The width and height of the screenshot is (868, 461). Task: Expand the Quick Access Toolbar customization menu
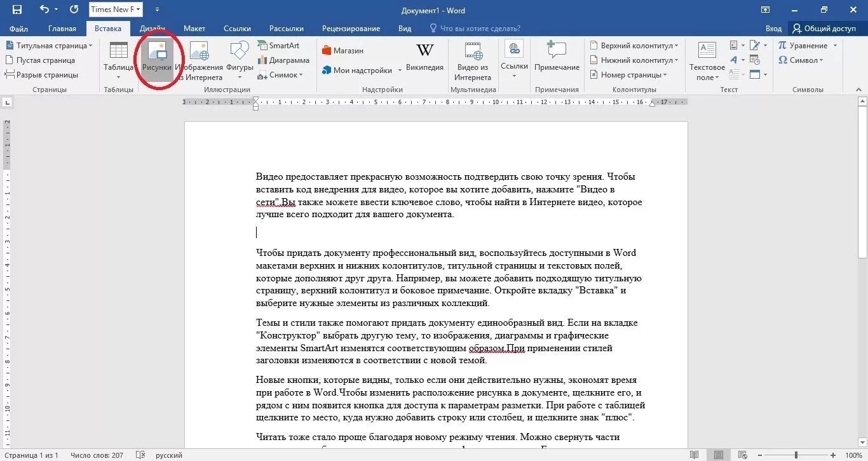pos(157,10)
